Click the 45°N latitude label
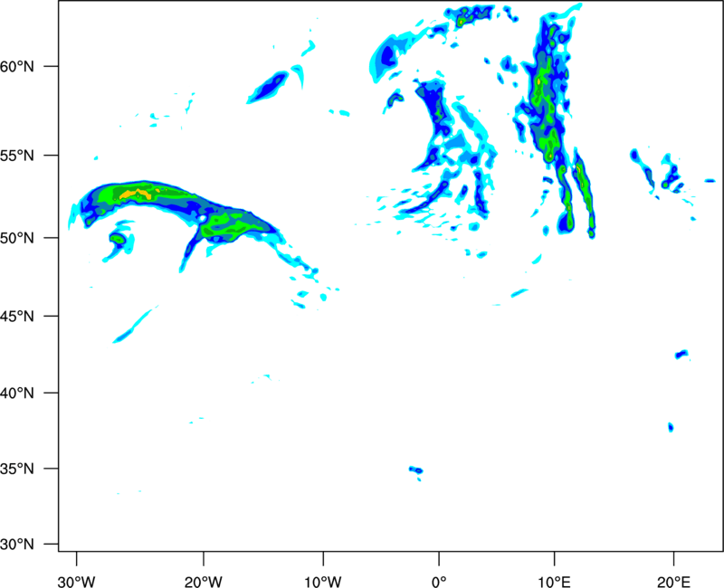The image size is (724, 588). pyautogui.click(x=17, y=316)
